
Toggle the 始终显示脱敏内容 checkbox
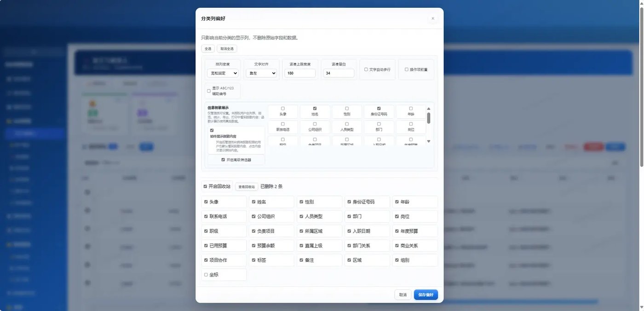[212, 130]
